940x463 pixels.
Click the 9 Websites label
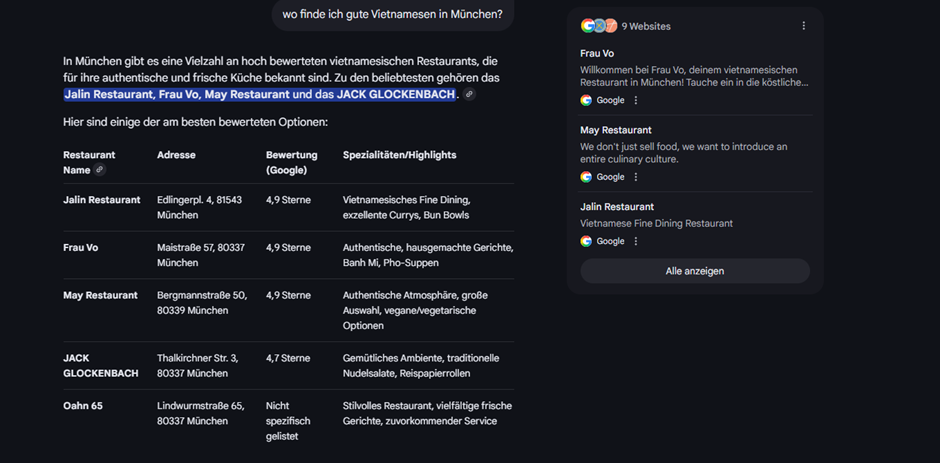coord(646,26)
